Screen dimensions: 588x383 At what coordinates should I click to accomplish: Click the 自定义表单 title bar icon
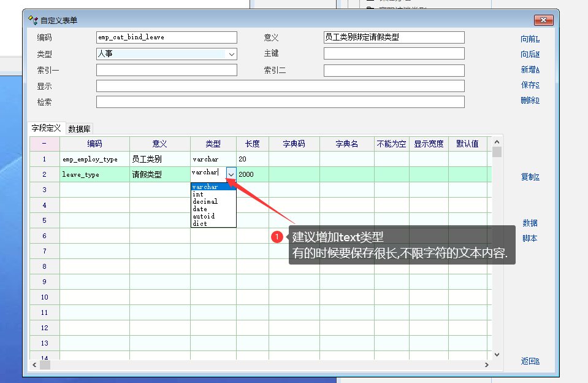[33, 20]
